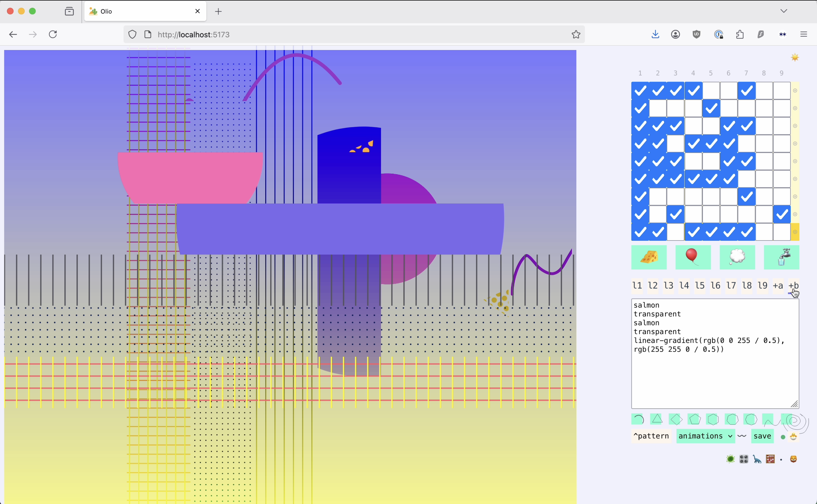
Task: Click the sun icon at top right
Action: pos(795,57)
